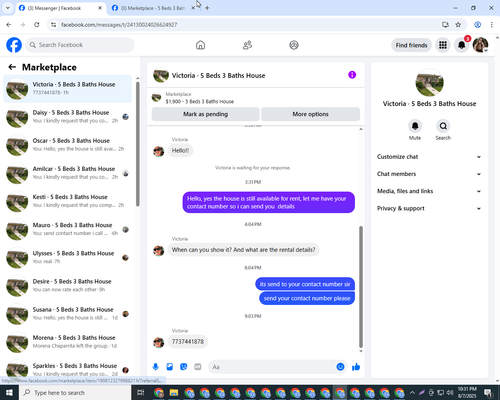Click the Windows Type here to search box
This screenshot has width=500, height=400.
point(74,392)
